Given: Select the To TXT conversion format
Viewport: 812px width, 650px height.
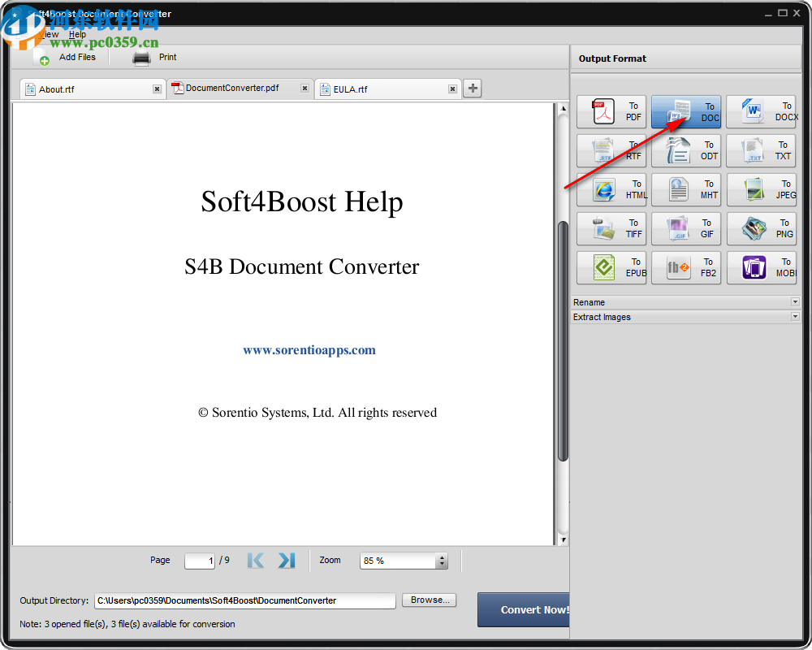Looking at the screenshot, I should [x=761, y=150].
